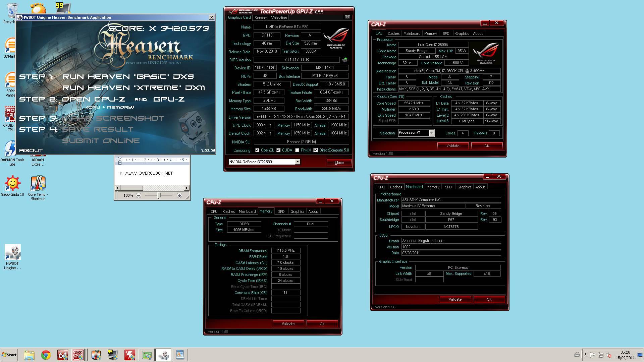This screenshot has height=362, width=644.
Task: Click the WordPad zoom in plus icon
Action: point(179,195)
